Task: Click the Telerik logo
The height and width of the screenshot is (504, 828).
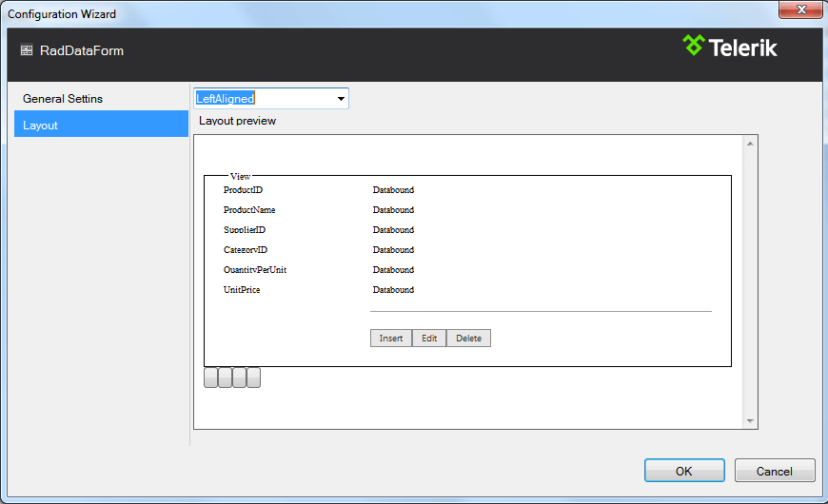Action: pos(730,47)
